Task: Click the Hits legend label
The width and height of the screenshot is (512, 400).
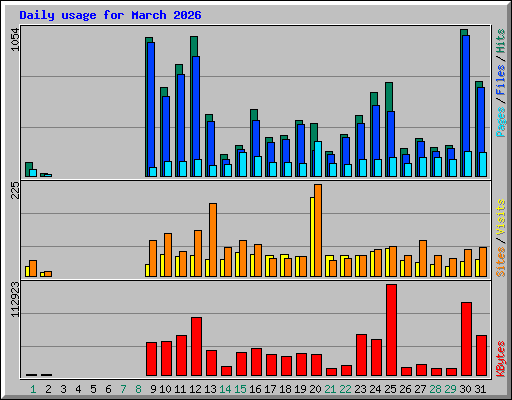Action: pyautogui.click(x=500, y=41)
